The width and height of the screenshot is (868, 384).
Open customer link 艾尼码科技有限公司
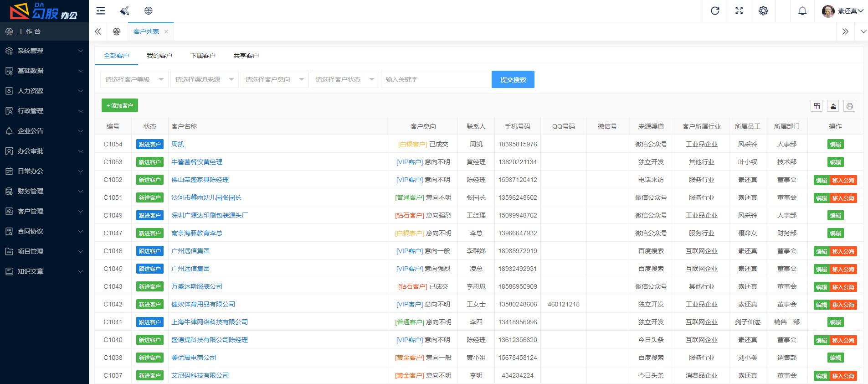(x=200, y=375)
